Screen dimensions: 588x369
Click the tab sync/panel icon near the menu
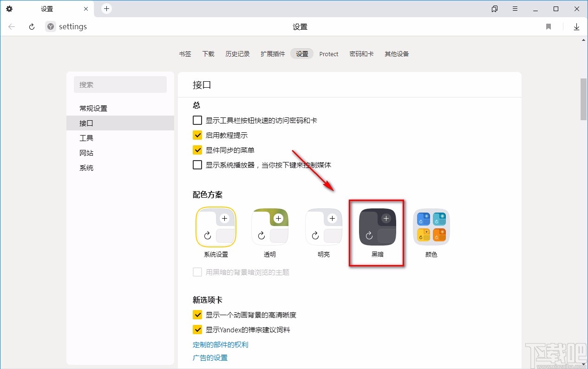(x=494, y=9)
